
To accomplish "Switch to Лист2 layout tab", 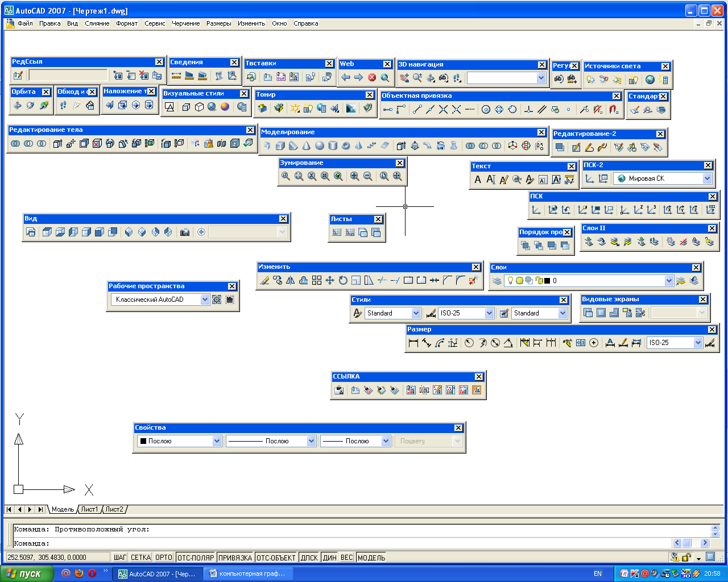I will pyautogui.click(x=114, y=509).
